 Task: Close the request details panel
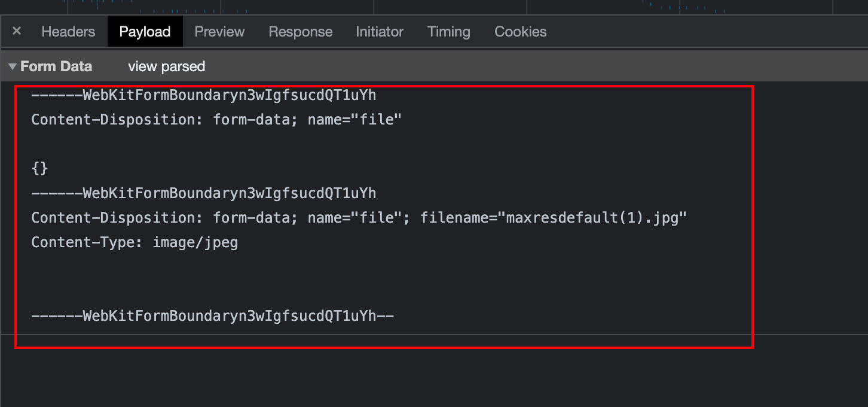(17, 31)
